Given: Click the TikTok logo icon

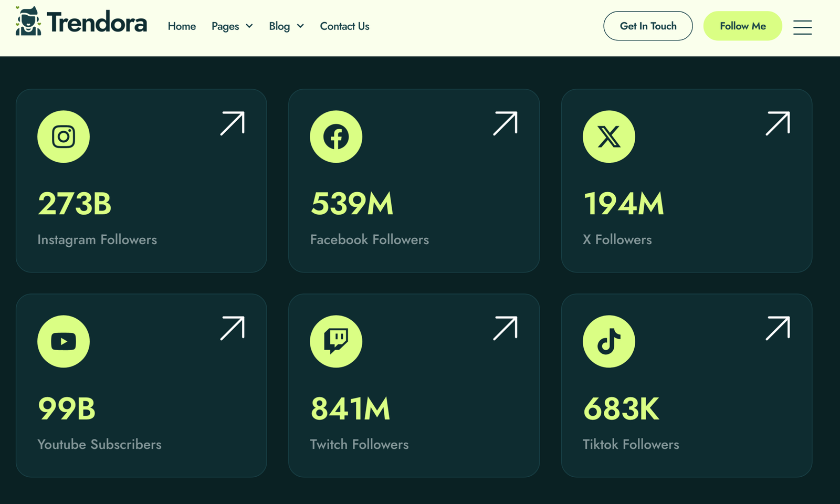Looking at the screenshot, I should click(608, 341).
